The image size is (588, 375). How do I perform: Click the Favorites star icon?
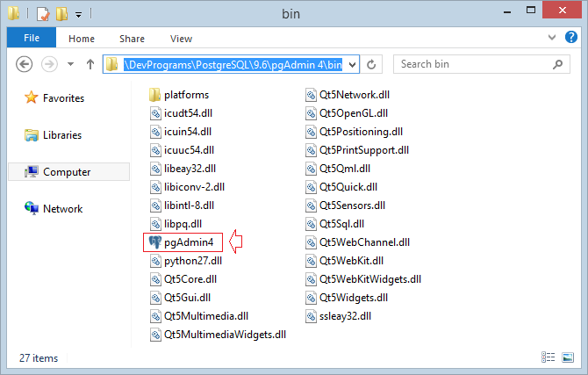point(31,97)
